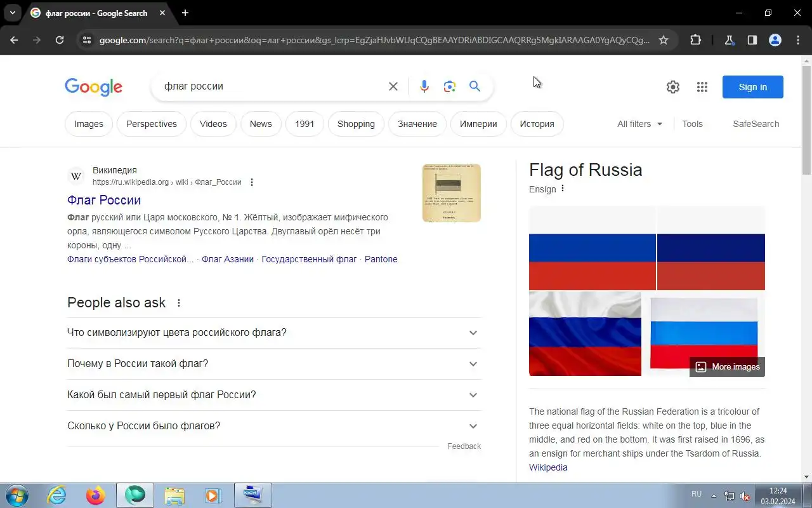The width and height of the screenshot is (812, 508).
Task: Switch to Perspectives results
Action: pyautogui.click(x=152, y=124)
